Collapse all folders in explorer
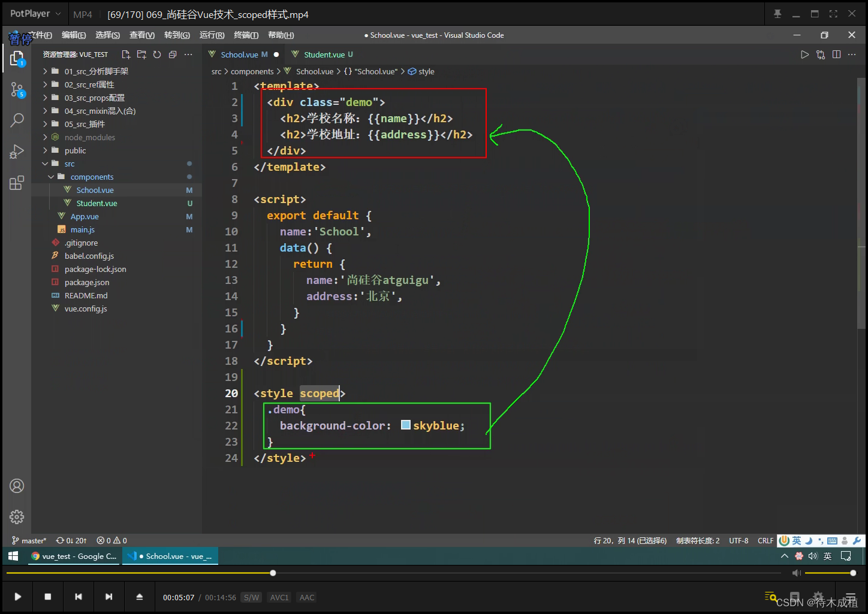The height and width of the screenshot is (614, 868). (173, 55)
